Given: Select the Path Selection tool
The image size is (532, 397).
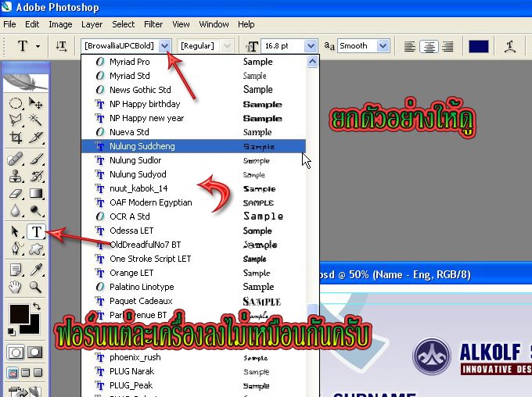Looking at the screenshot, I should click(x=16, y=232).
